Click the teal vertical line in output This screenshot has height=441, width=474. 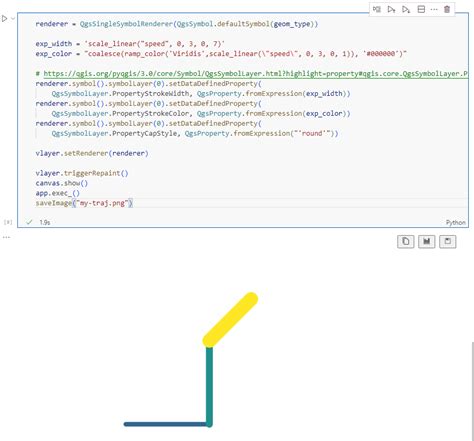pos(209,387)
